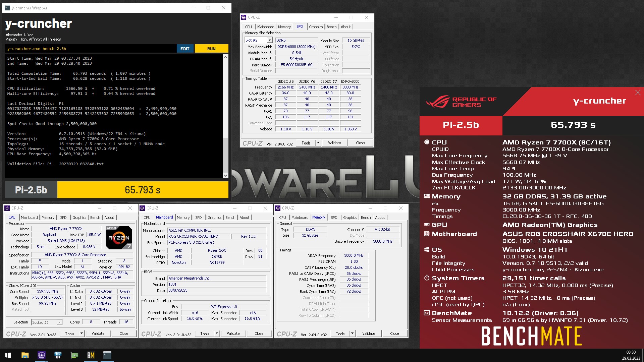The width and height of the screenshot is (644, 362).
Task: Click the yellow RUN button in y-cruncher
Action: 211,49
